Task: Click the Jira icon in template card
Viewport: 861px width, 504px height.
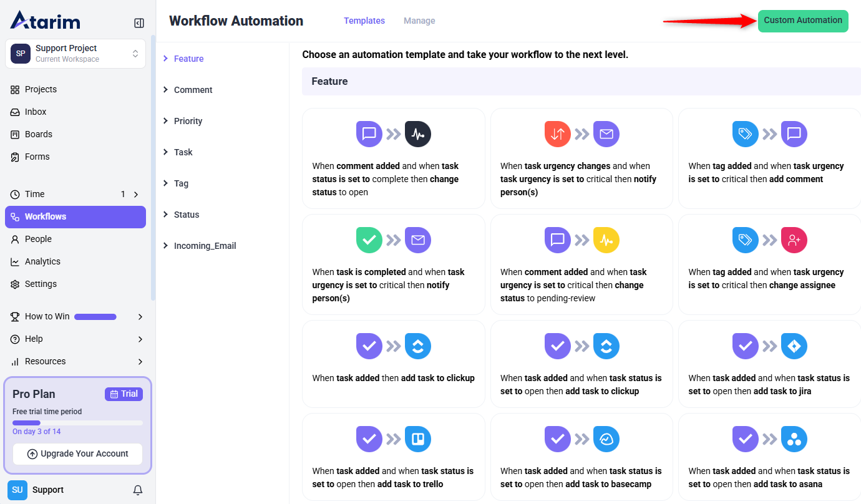Action: click(x=794, y=346)
